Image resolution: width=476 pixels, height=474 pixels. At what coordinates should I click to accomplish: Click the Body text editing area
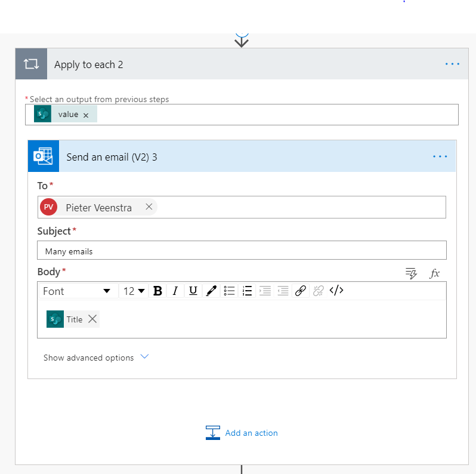pyautogui.click(x=242, y=319)
